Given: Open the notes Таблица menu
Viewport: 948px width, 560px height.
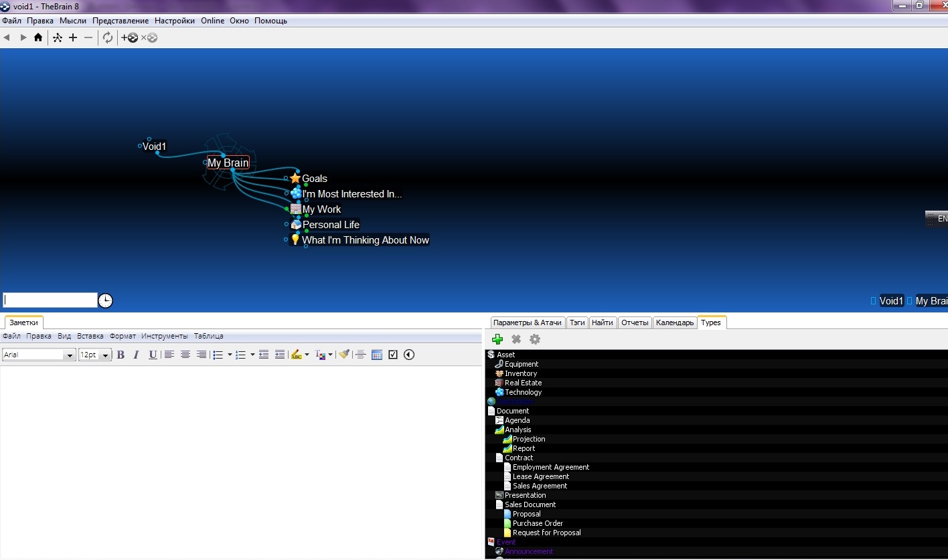Looking at the screenshot, I should 209,336.
